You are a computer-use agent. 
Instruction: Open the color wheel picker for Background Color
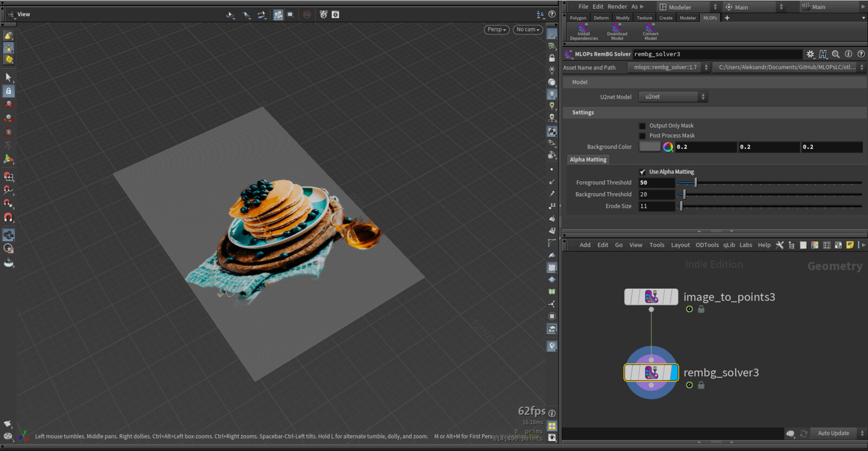click(668, 147)
